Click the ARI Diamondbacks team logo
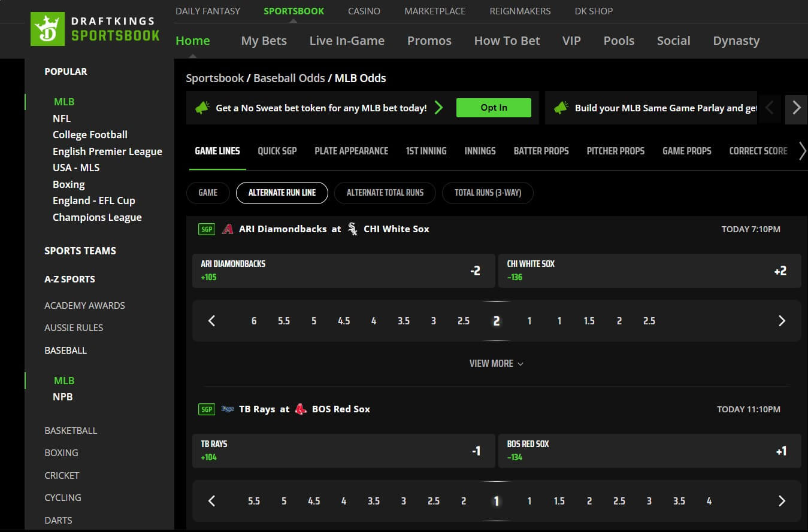This screenshot has width=808, height=532. [x=227, y=229]
